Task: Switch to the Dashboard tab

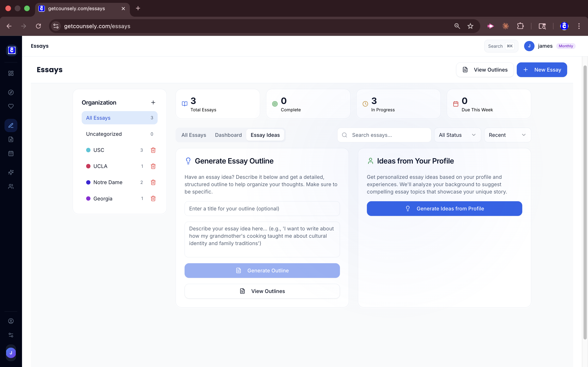Action: 228,135
